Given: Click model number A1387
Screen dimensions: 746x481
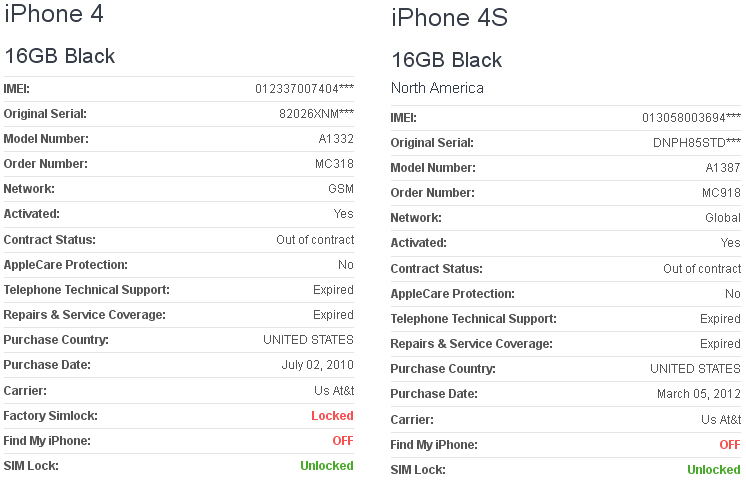Looking at the screenshot, I should (723, 168).
